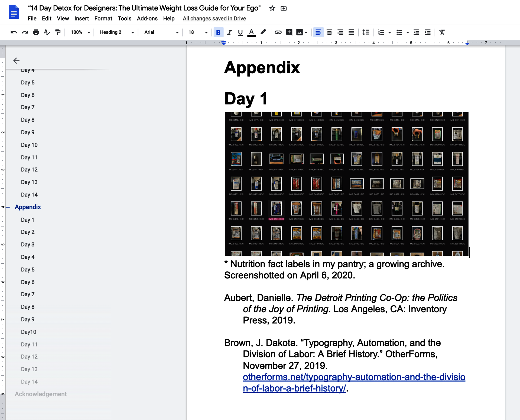Screen dimensions: 520x420
Task: Select the pantry nutrition labels screenshot image
Action: [x=346, y=184]
